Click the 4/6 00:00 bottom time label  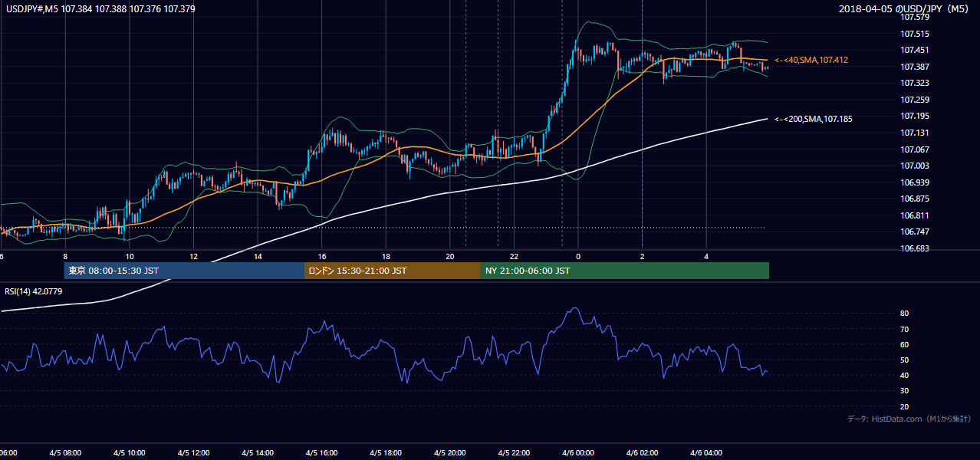[x=578, y=453]
